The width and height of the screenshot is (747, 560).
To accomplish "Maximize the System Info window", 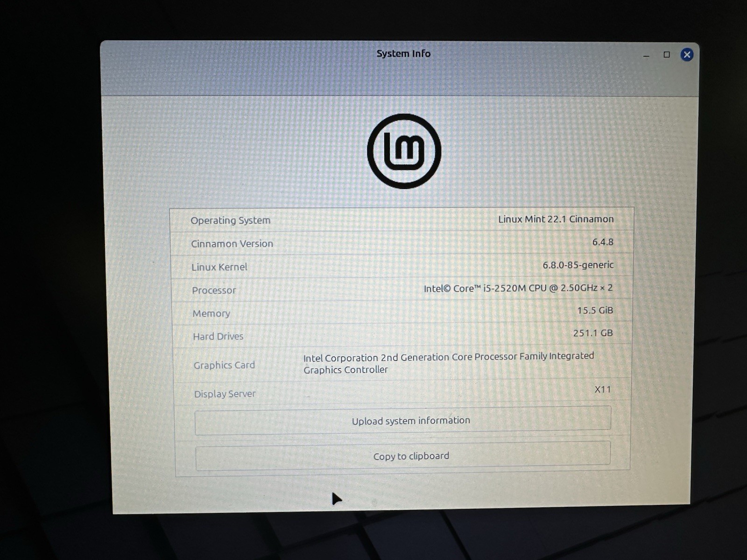I will coord(667,55).
